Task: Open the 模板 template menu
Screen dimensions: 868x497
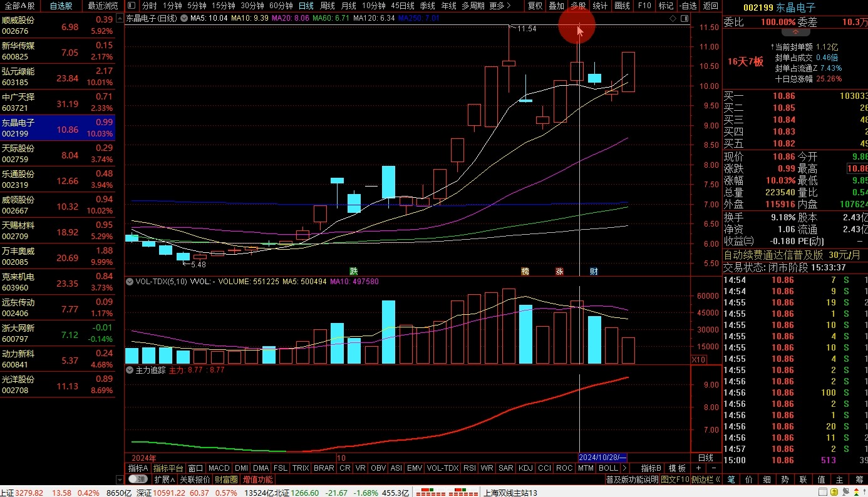Action: pos(677,468)
